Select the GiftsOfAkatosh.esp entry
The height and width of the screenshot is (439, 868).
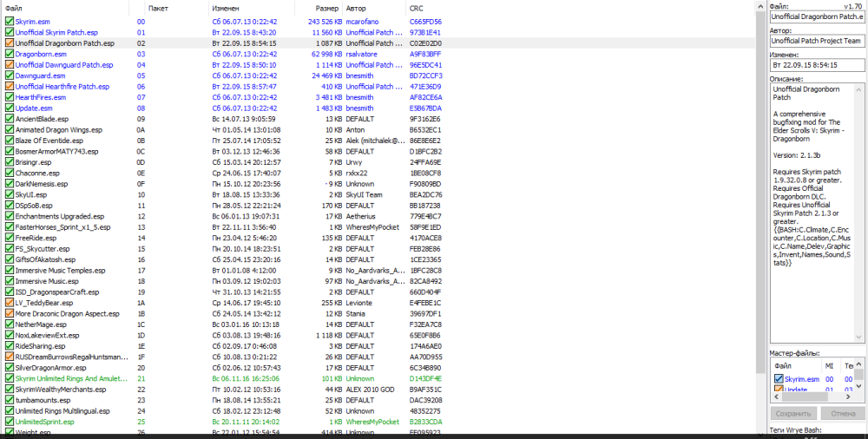click(45, 259)
